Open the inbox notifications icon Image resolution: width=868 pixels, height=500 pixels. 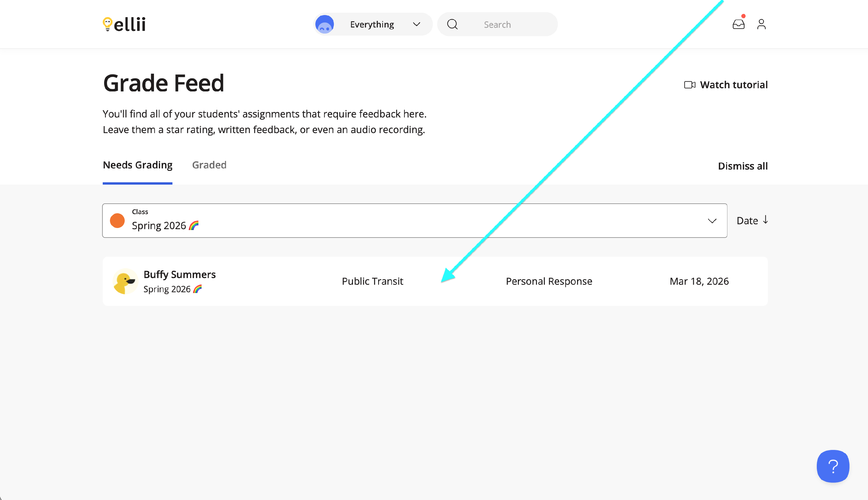[738, 24]
